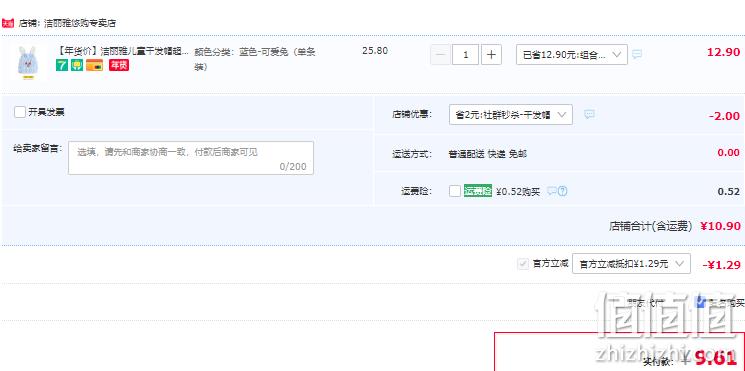Open the rabbit hair-drying cap product thumbnail

coord(28,62)
